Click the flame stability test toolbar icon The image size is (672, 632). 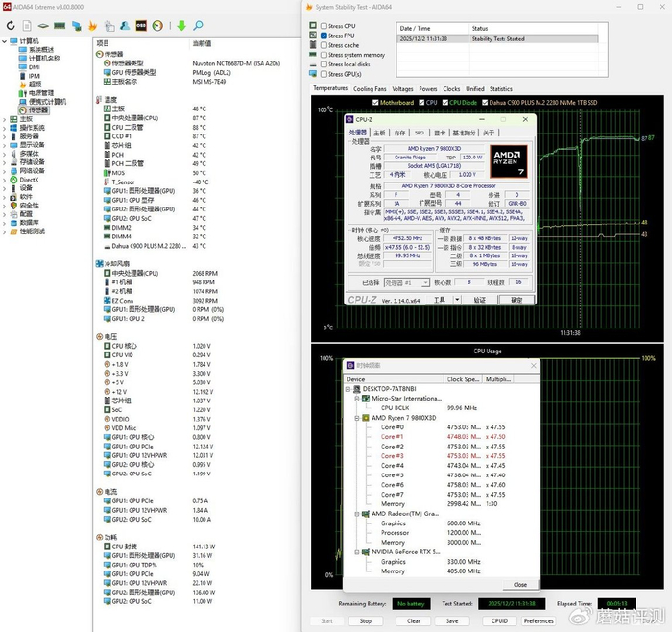pyautogui.click(x=92, y=25)
